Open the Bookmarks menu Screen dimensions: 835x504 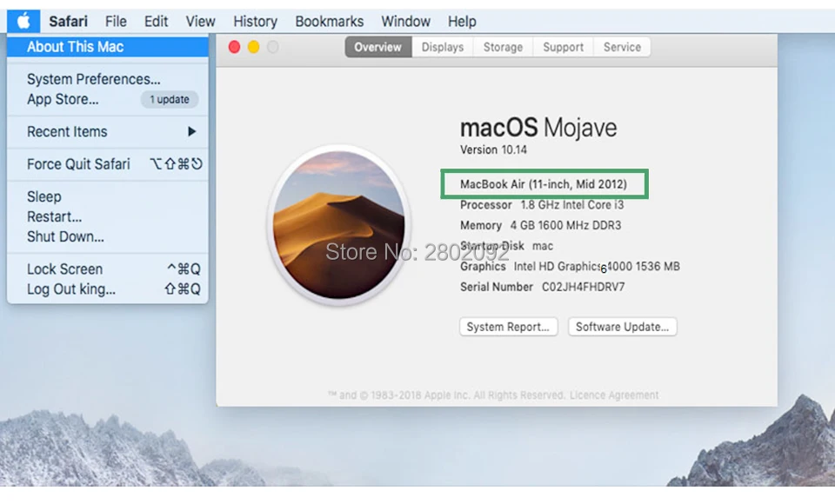329,21
